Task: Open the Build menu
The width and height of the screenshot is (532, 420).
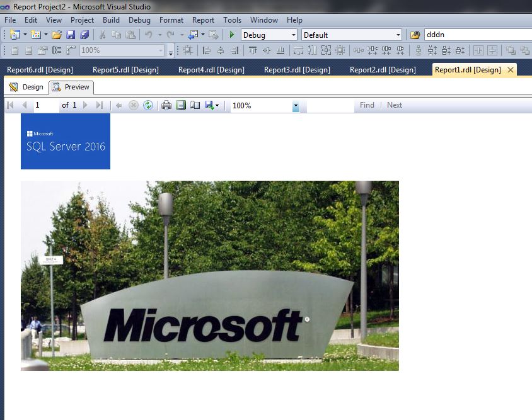Action: pos(112,20)
